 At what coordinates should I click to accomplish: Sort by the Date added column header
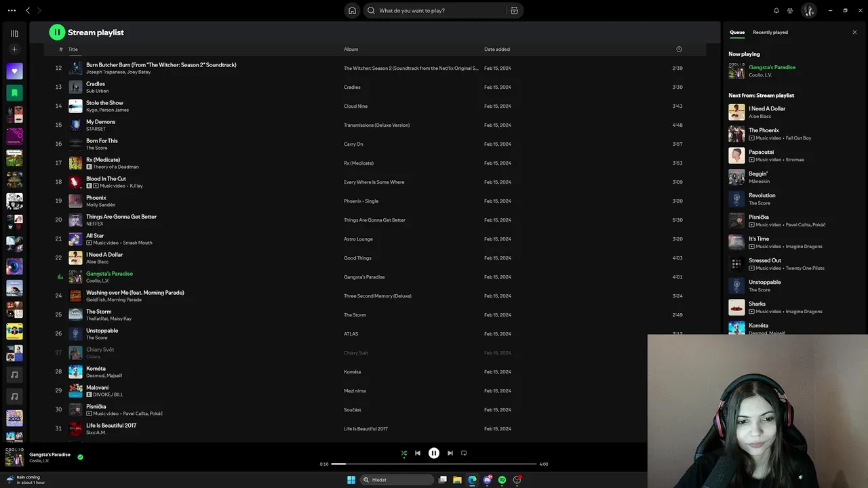click(497, 49)
